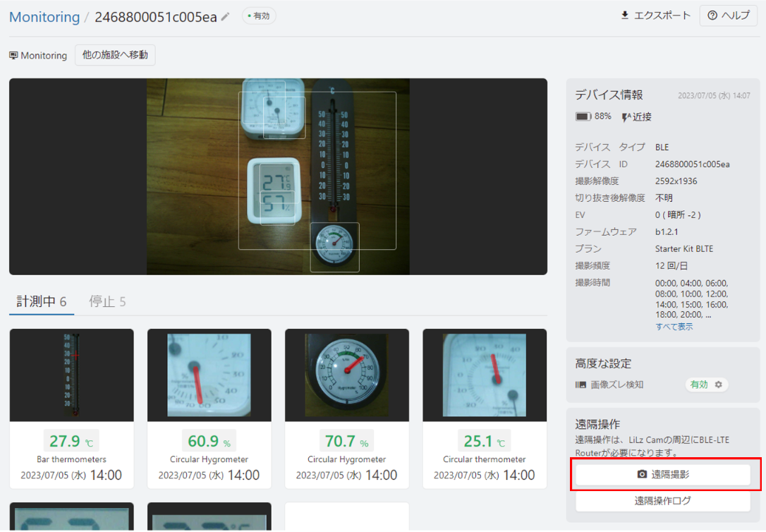This screenshot has height=532, width=766.
Task: Open 画像ズレ検知 settings gear icon
Action: [718, 385]
